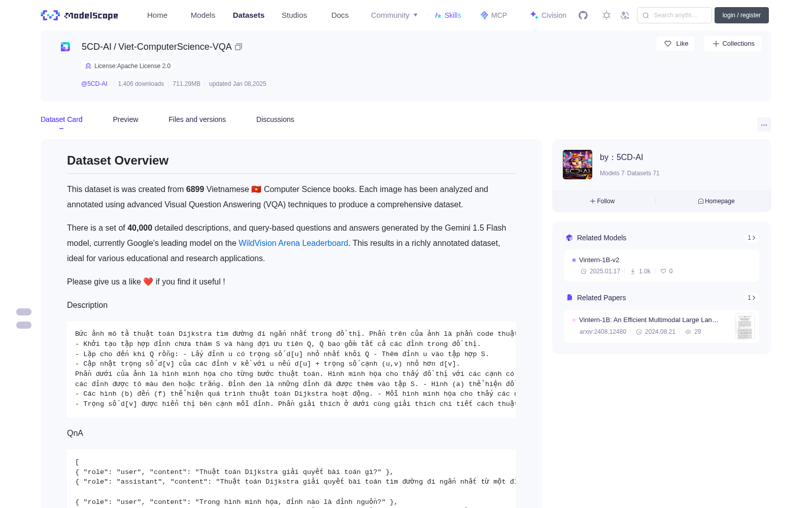Screen dimensions: 812x508
Task: Click the Skills icon in the navbar
Action: coord(438,15)
